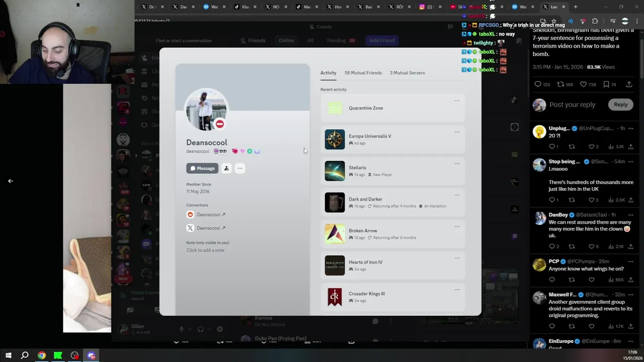Like PCP's reply about wings
644x362 pixels.
591,280
